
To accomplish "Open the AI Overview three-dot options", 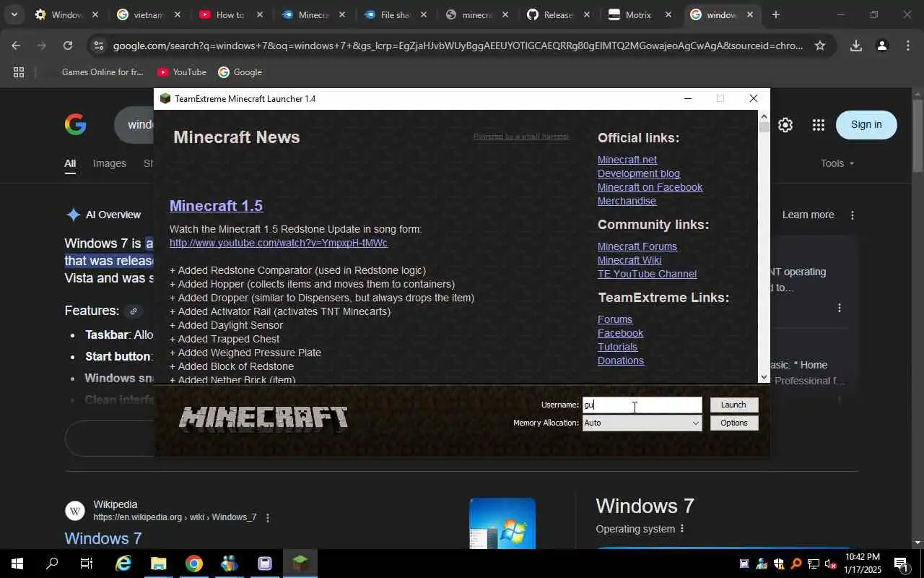I will (x=853, y=215).
